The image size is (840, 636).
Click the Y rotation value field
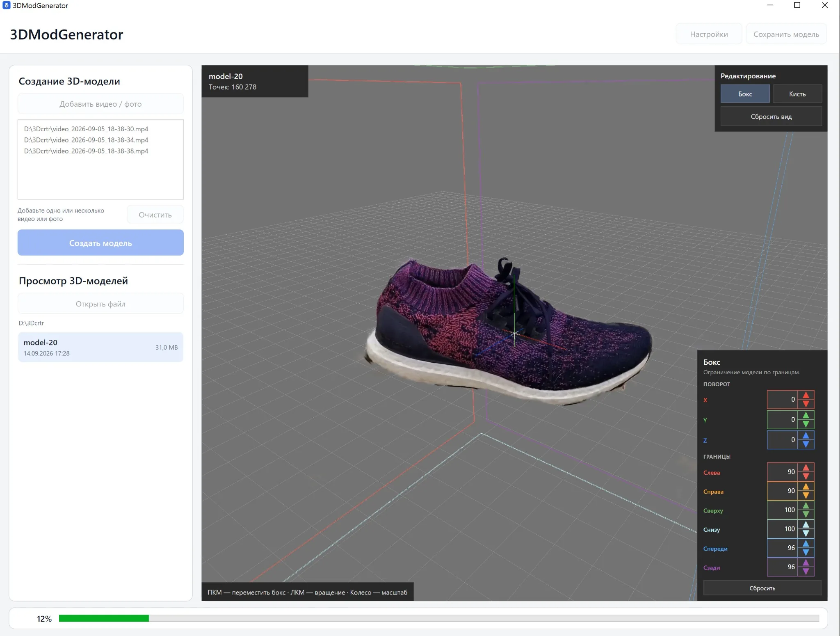click(x=782, y=419)
